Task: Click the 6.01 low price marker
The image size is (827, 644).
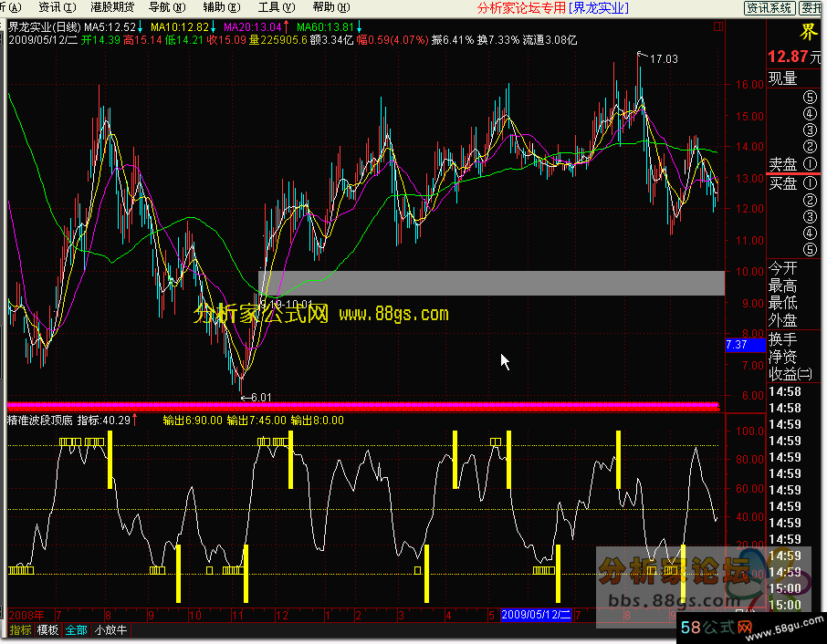Action: pos(261,398)
